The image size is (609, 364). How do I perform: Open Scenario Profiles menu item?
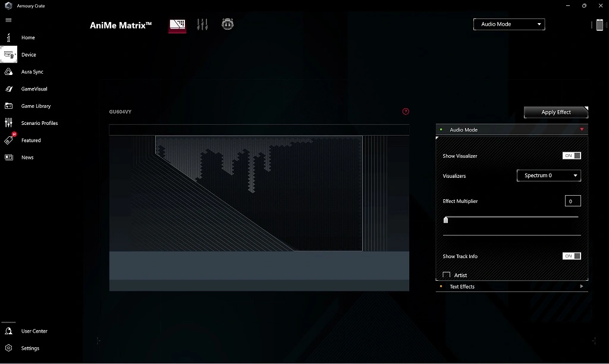(x=39, y=123)
